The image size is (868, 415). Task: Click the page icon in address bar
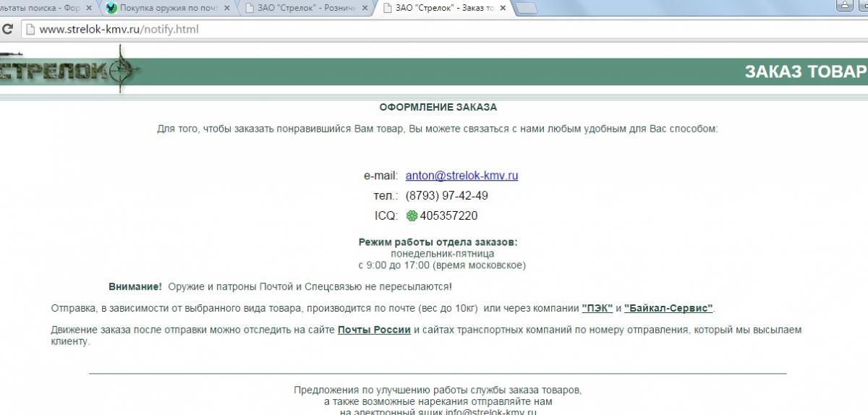point(30,30)
